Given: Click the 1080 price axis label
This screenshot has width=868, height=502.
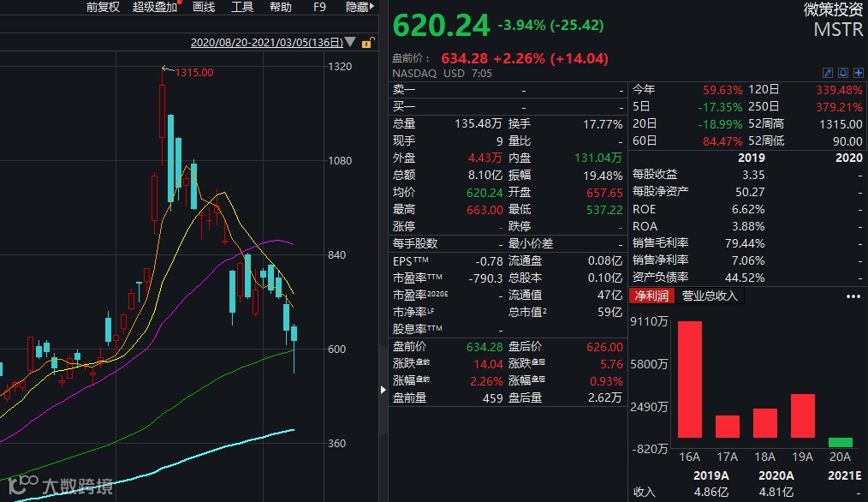Looking at the screenshot, I should click(340, 161).
